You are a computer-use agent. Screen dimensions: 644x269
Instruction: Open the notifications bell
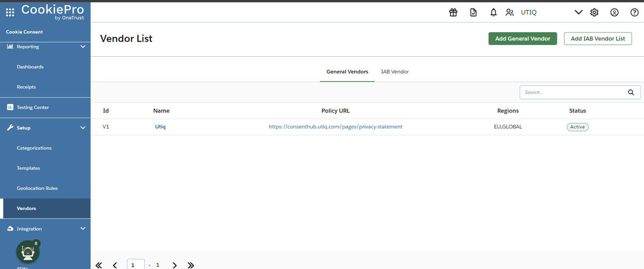click(x=493, y=13)
